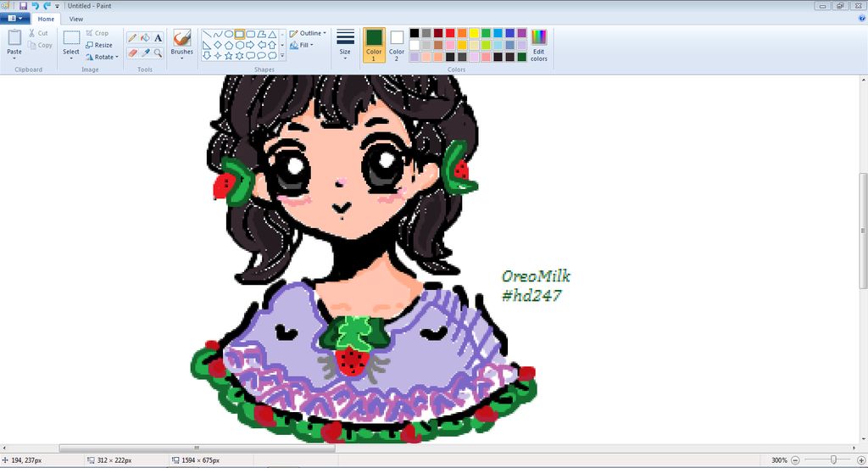
Task: Choose the Five-point star shape
Action: (x=228, y=56)
